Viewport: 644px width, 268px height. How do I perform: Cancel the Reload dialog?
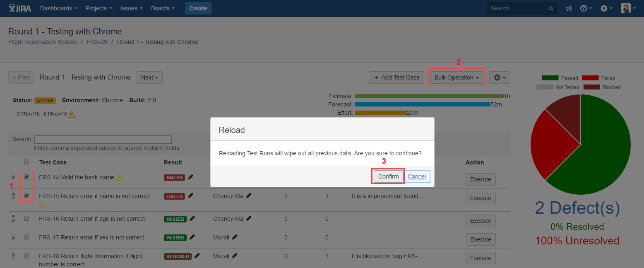(417, 176)
